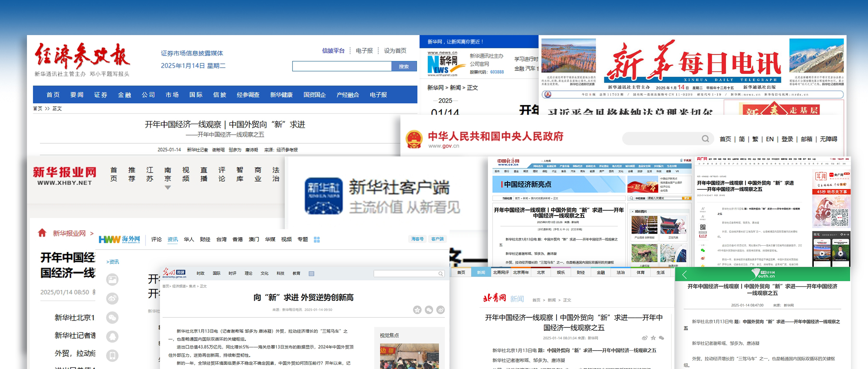Open 江苏 in the 新华报业网 nav
868x369 pixels.
150,174
